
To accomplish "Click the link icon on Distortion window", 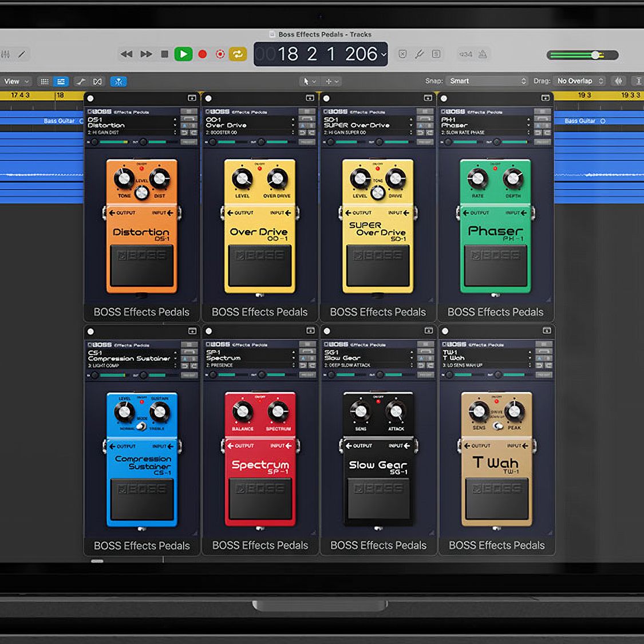I will [x=192, y=98].
